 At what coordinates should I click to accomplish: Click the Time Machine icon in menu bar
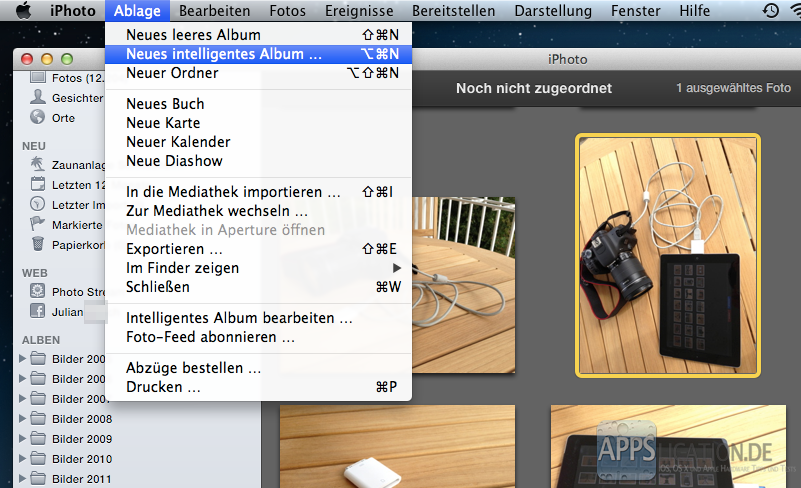(x=770, y=10)
